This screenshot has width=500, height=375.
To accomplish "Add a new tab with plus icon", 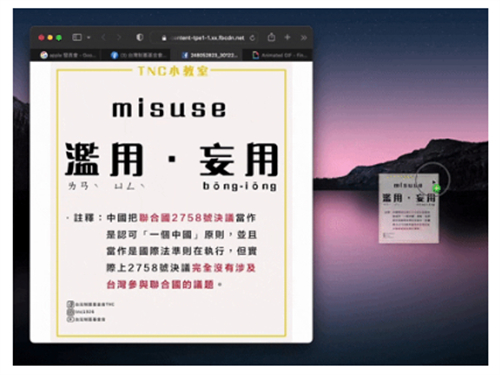I will coord(287,37).
